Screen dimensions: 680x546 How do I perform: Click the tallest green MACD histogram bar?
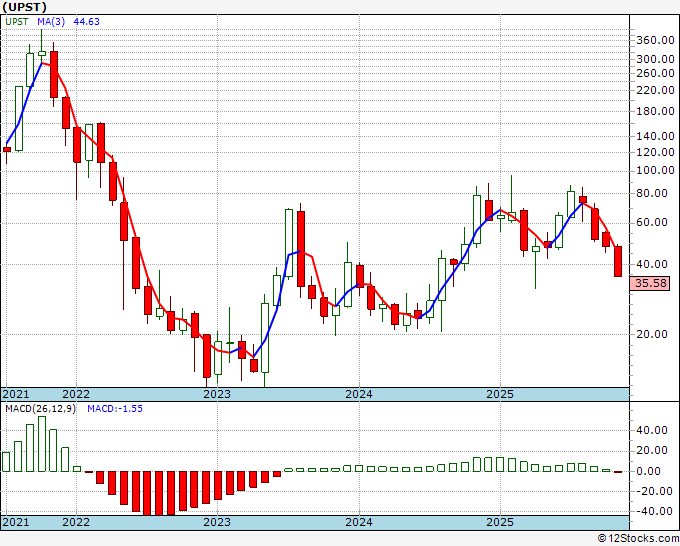pos(42,444)
